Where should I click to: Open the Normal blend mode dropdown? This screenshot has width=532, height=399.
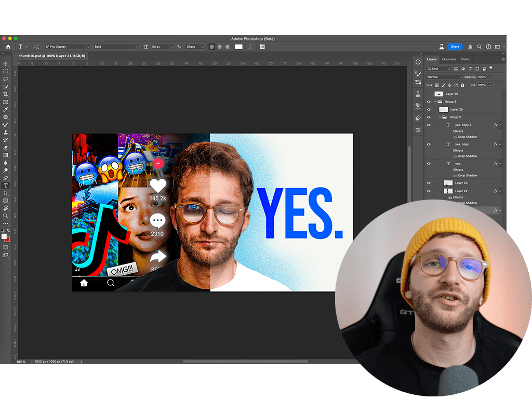tap(444, 77)
